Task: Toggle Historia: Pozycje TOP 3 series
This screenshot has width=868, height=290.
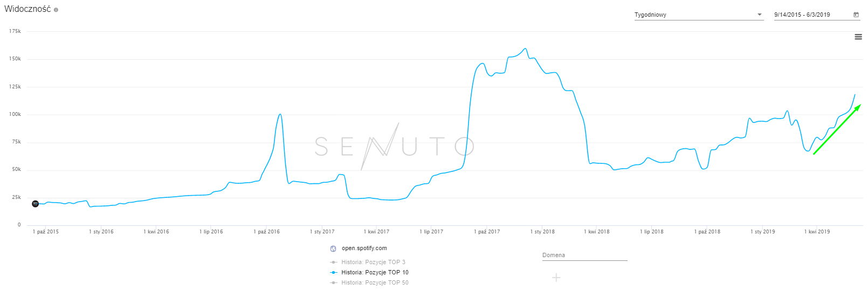Action: coord(373,262)
